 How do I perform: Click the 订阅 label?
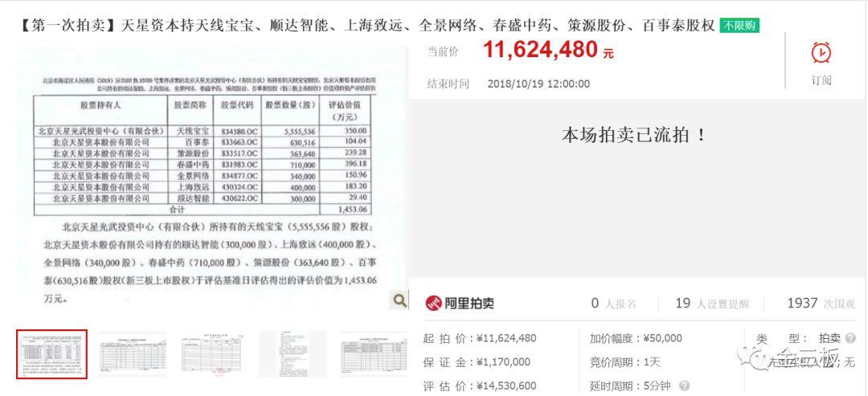821,81
